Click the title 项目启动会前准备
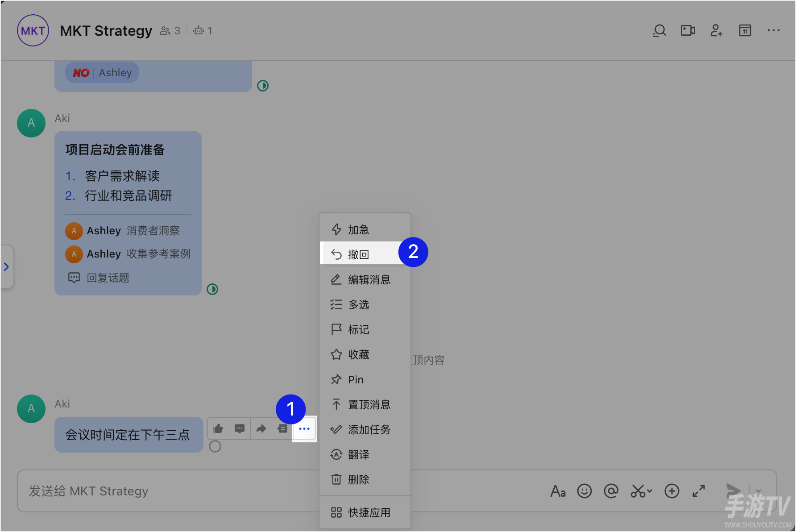 click(x=115, y=150)
